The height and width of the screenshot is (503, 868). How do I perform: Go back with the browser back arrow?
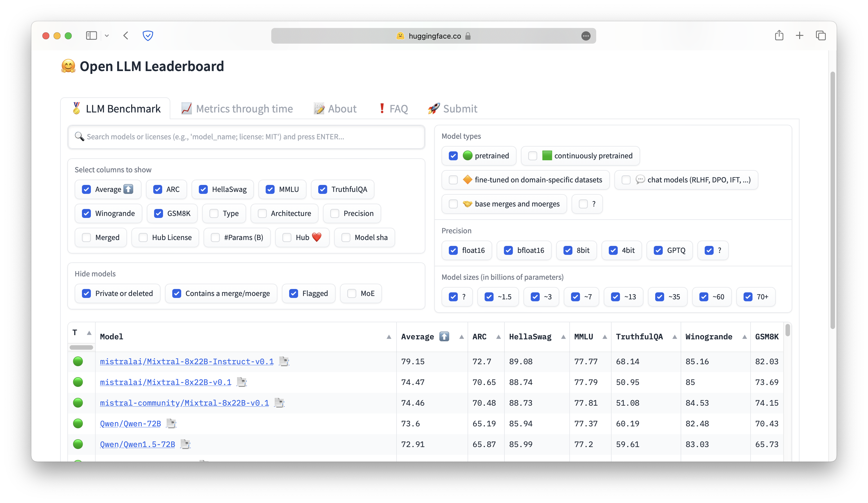coord(126,36)
